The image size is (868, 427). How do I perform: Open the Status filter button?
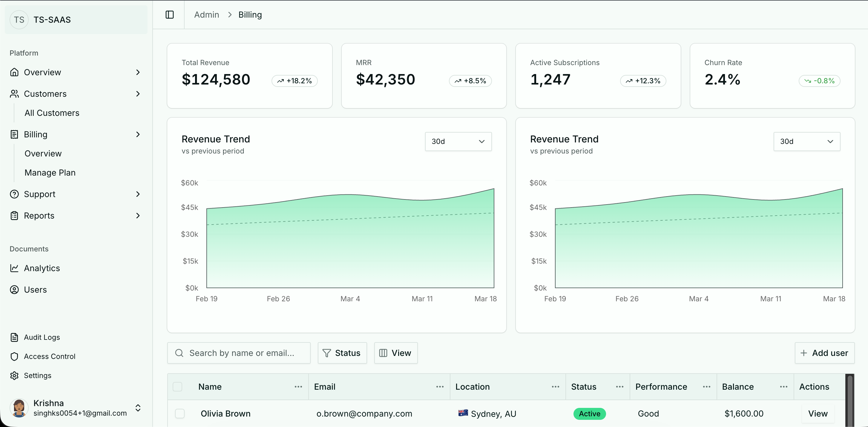(x=342, y=353)
